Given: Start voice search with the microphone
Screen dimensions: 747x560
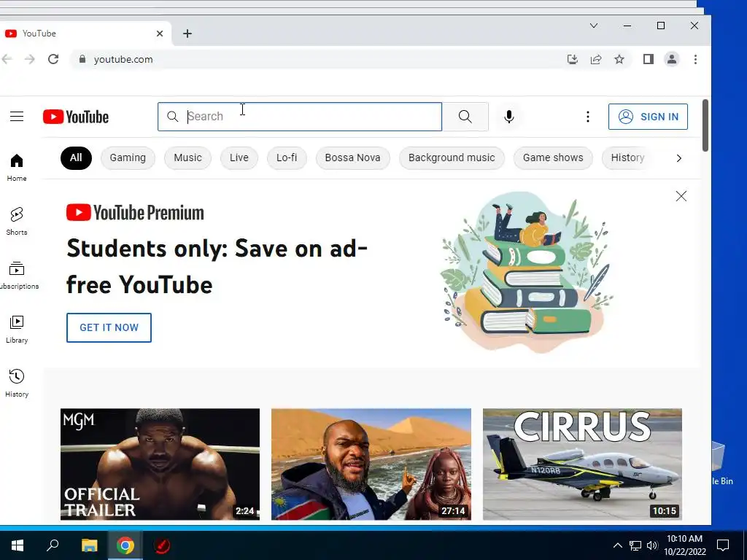Looking at the screenshot, I should click(508, 117).
